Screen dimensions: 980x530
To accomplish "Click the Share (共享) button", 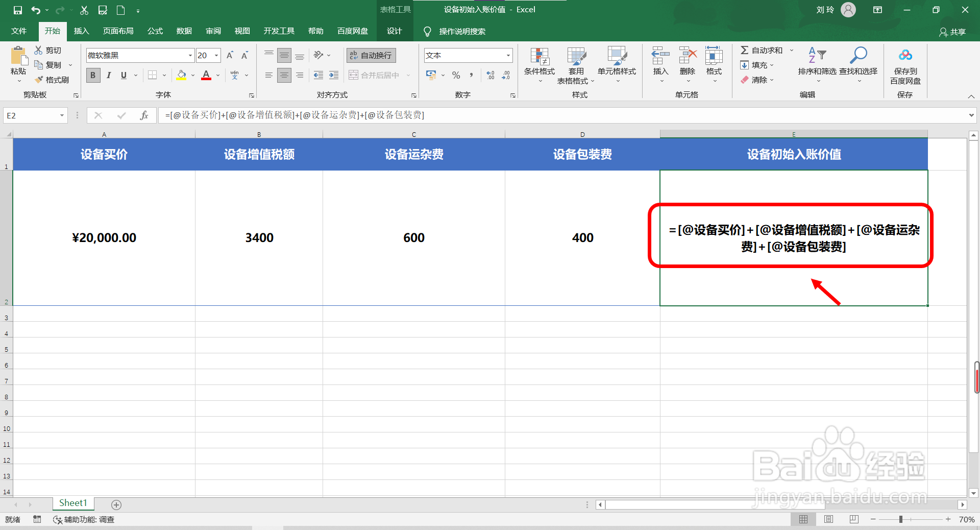I will (952, 32).
